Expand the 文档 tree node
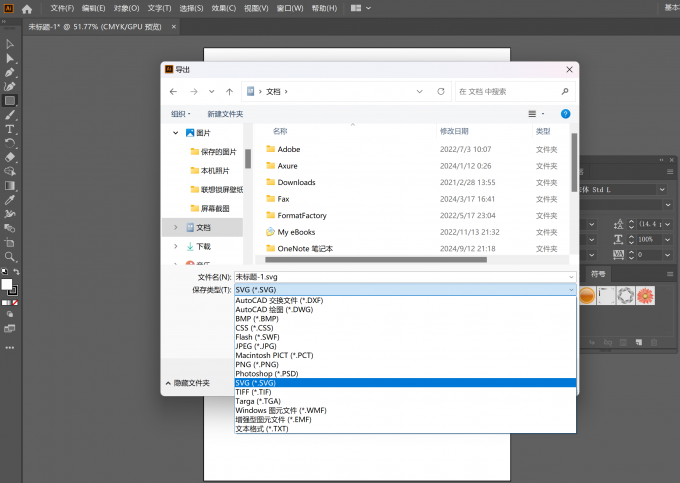 pos(176,227)
